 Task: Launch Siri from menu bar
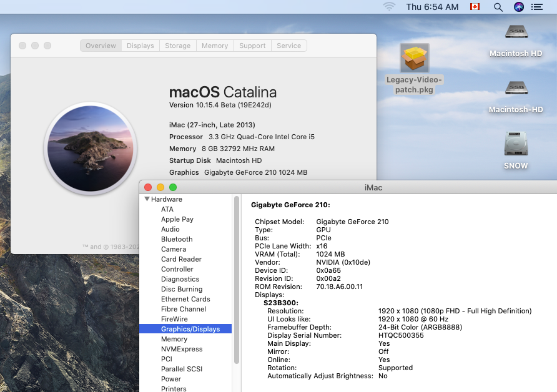pyautogui.click(x=519, y=7)
